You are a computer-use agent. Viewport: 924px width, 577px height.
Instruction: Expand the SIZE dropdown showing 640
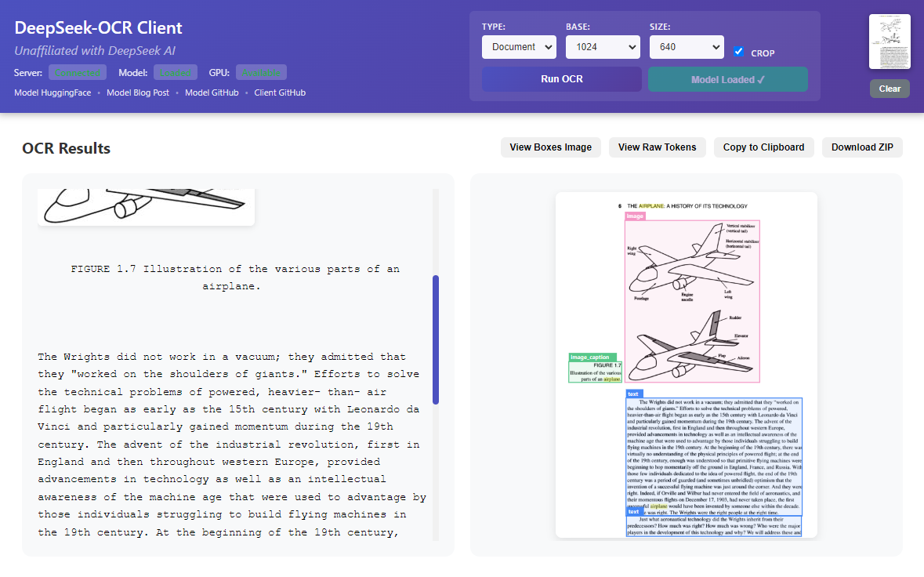pos(686,47)
